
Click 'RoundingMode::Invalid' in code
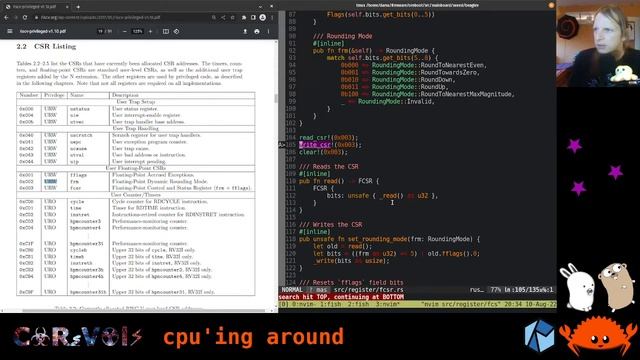(x=395, y=101)
